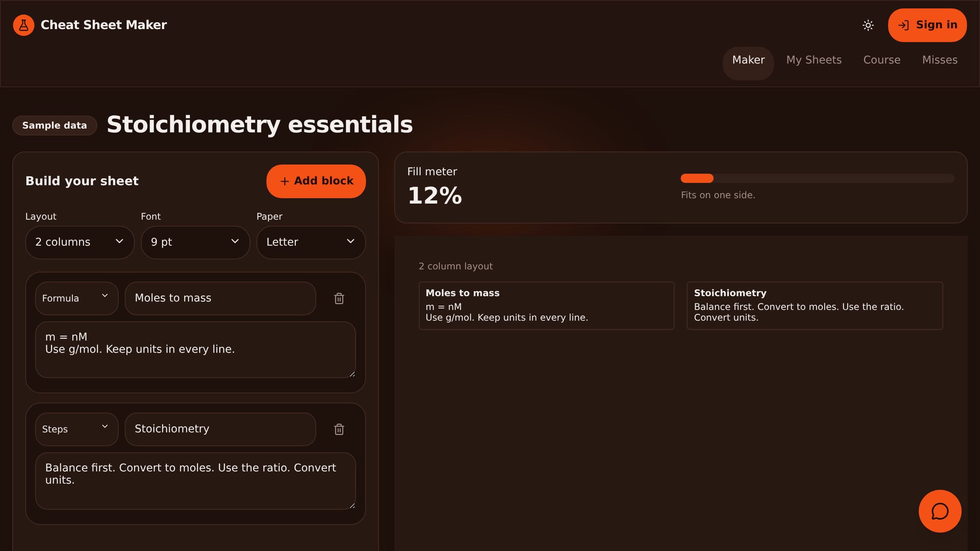Open the Font 9 pt dropdown
The height and width of the screenshot is (551, 980).
tap(195, 242)
